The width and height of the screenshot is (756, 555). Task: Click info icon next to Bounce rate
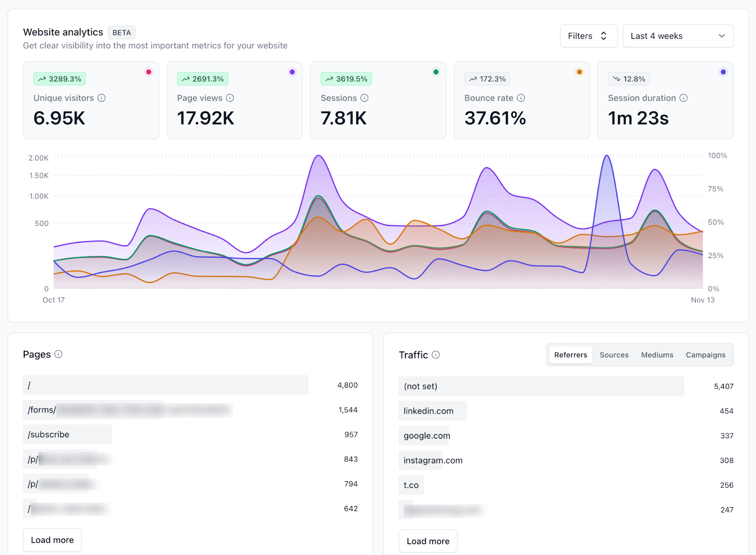pos(521,98)
